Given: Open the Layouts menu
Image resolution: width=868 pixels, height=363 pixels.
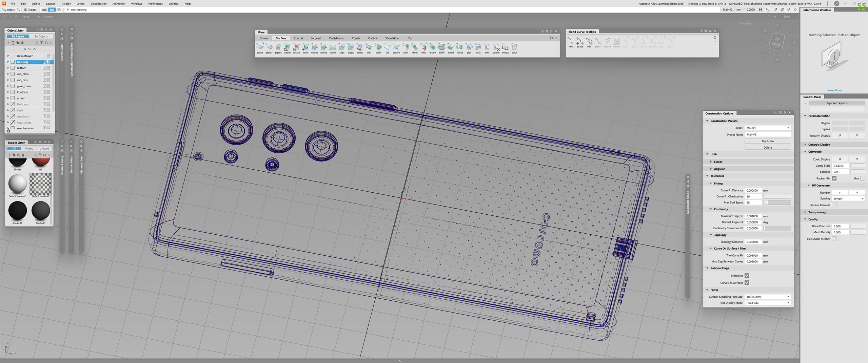Looking at the screenshot, I should pos(51,4).
